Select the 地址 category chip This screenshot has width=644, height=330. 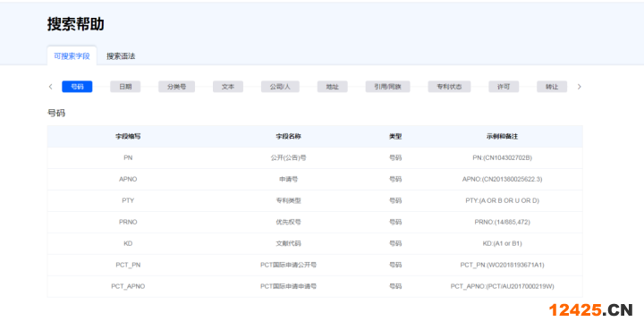pyautogui.click(x=332, y=87)
